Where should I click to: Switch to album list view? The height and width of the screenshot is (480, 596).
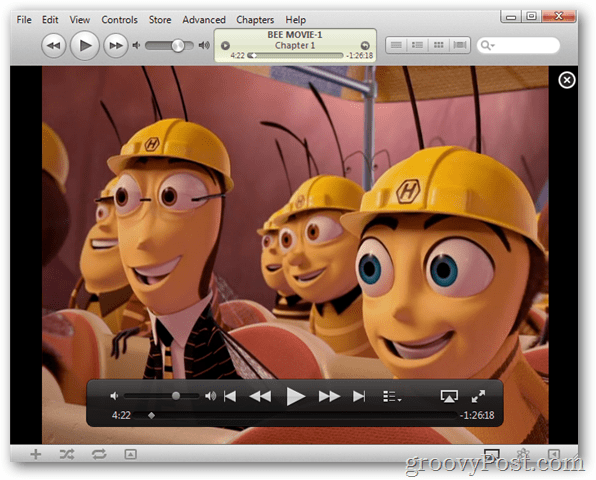point(417,45)
